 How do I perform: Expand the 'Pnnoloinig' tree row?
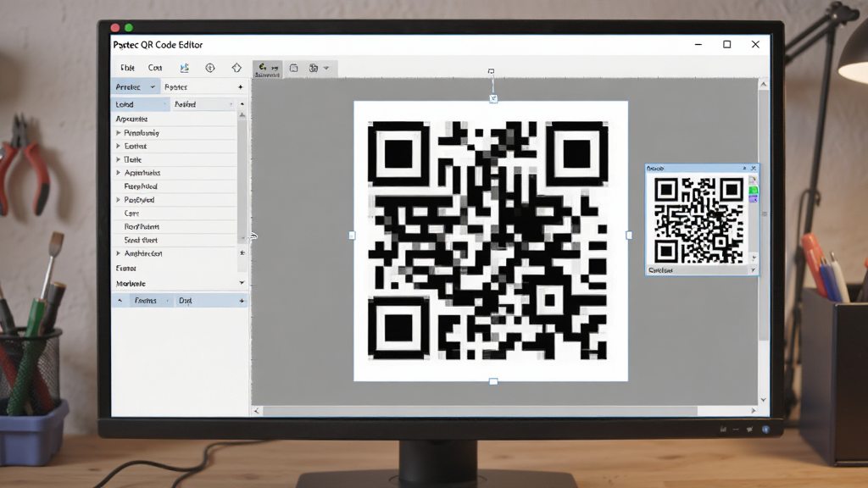[119, 133]
